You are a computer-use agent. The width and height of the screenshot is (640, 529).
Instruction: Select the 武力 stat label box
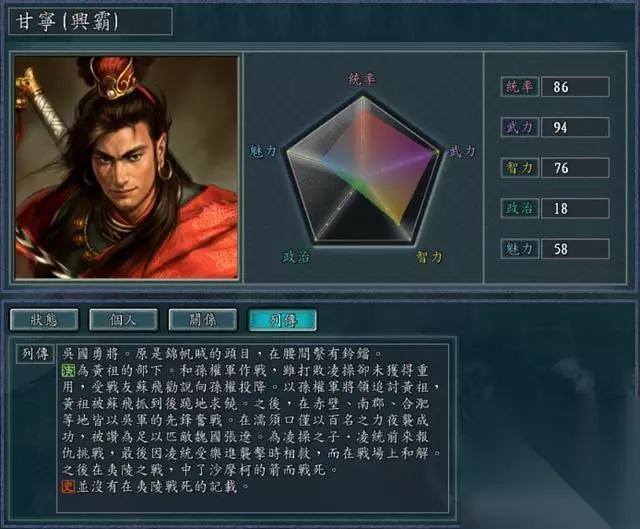[520, 127]
